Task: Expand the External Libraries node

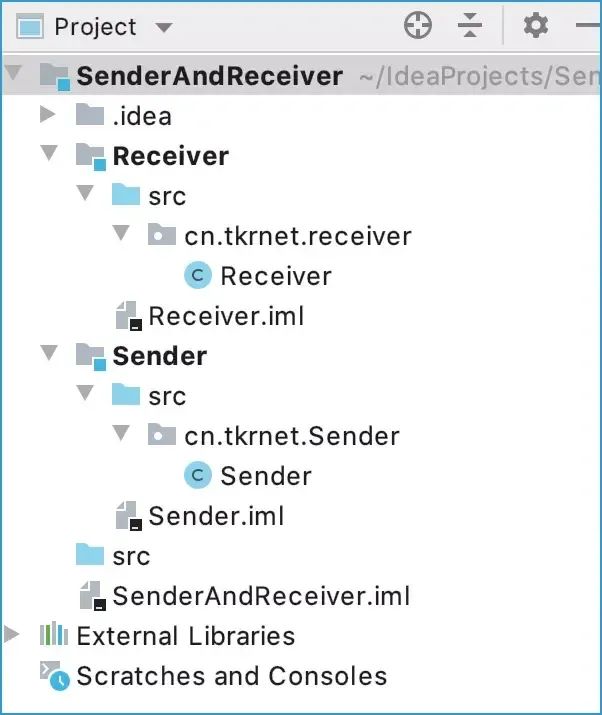Action: [12, 634]
